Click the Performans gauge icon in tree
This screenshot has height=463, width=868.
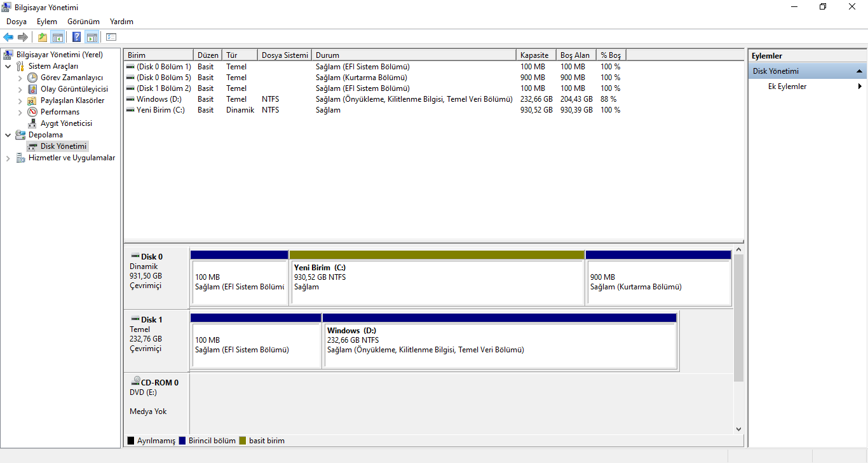click(32, 112)
